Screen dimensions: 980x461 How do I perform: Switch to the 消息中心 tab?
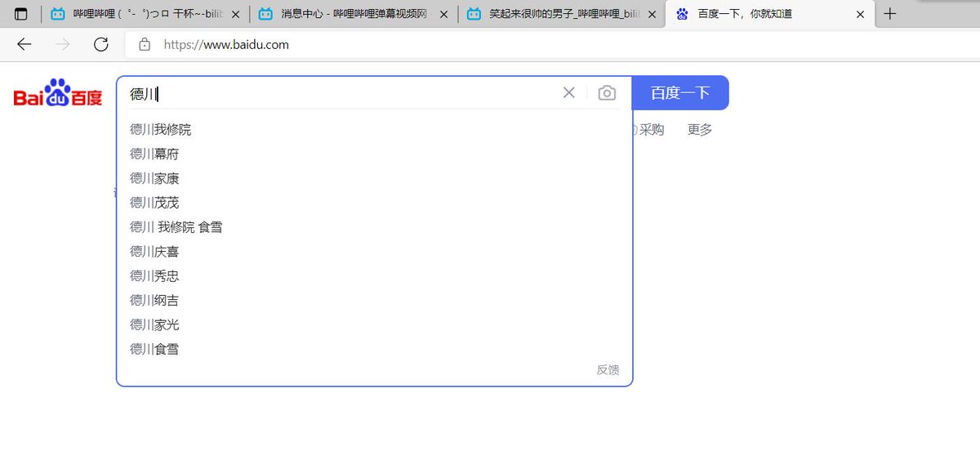coord(353,14)
